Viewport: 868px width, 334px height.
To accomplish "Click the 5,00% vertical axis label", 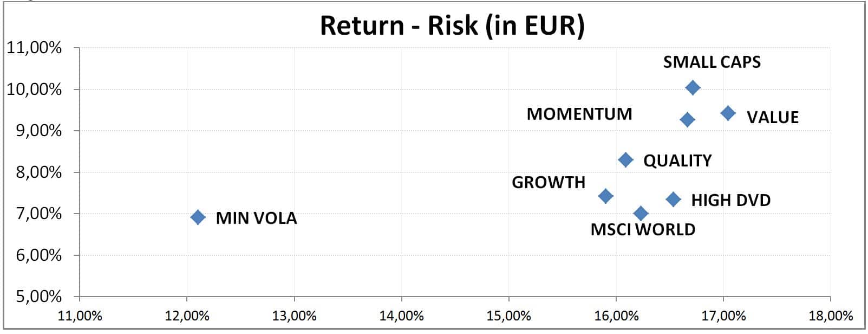I will tap(34, 297).
